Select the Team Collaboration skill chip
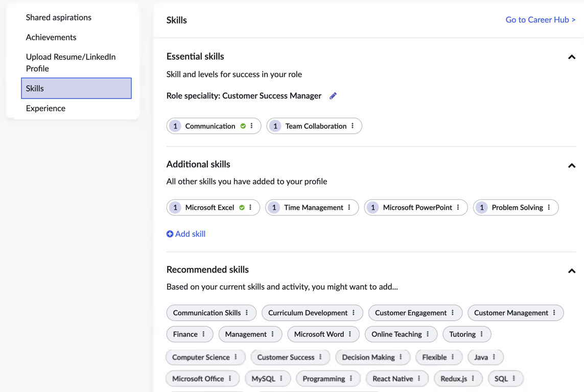Screen dimensions: 584x392 click(314, 126)
